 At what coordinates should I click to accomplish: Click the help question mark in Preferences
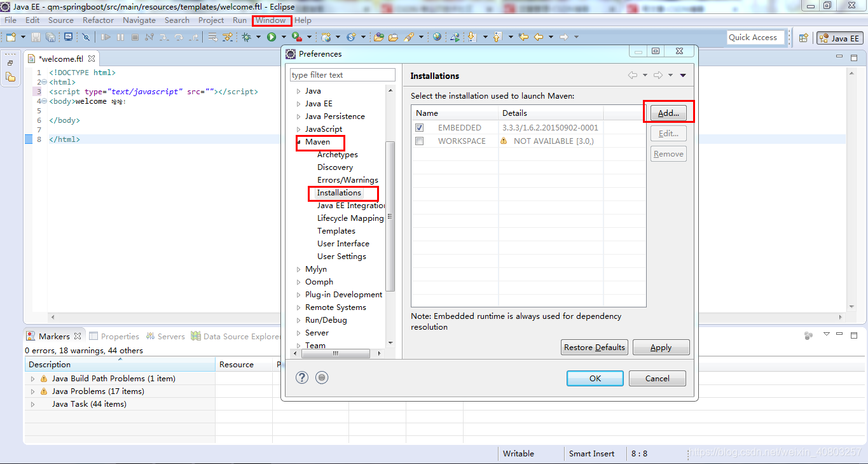(x=302, y=377)
